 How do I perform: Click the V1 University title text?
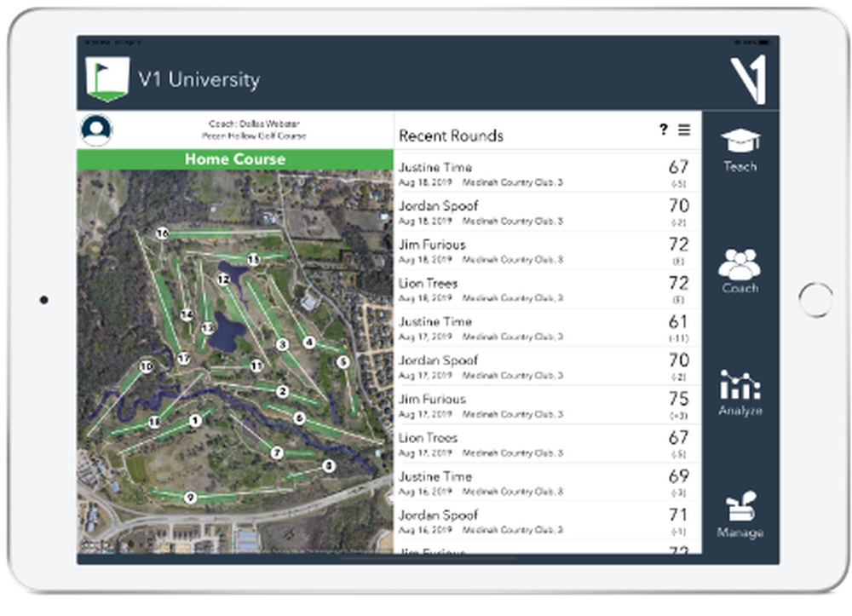tap(199, 79)
